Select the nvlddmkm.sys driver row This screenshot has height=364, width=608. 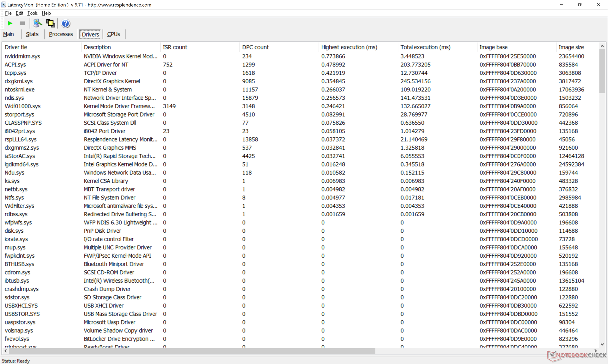point(22,56)
